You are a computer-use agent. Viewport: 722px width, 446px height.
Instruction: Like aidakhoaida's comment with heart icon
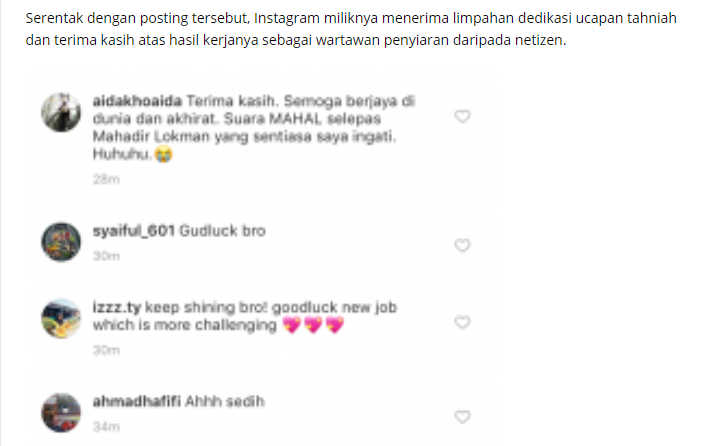(462, 116)
